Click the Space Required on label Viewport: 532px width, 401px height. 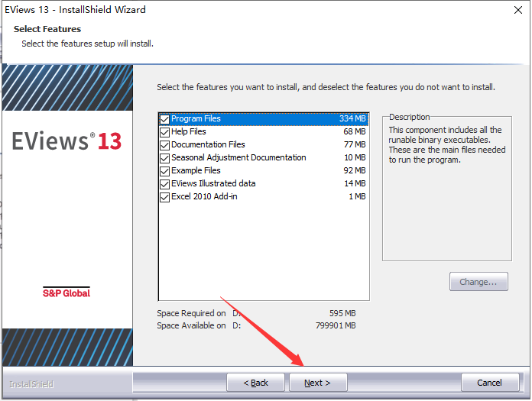tap(191, 313)
